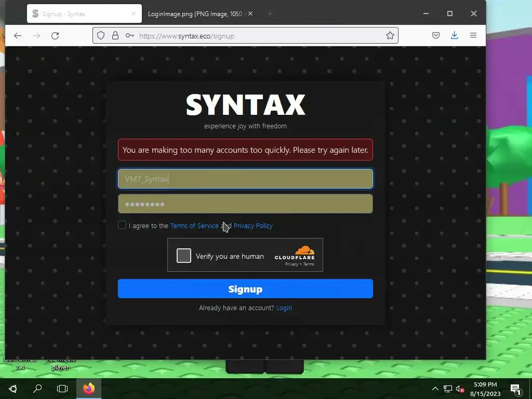Check the agree to Terms checkbox
Viewport: 532px width, 399px height.
point(122,225)
